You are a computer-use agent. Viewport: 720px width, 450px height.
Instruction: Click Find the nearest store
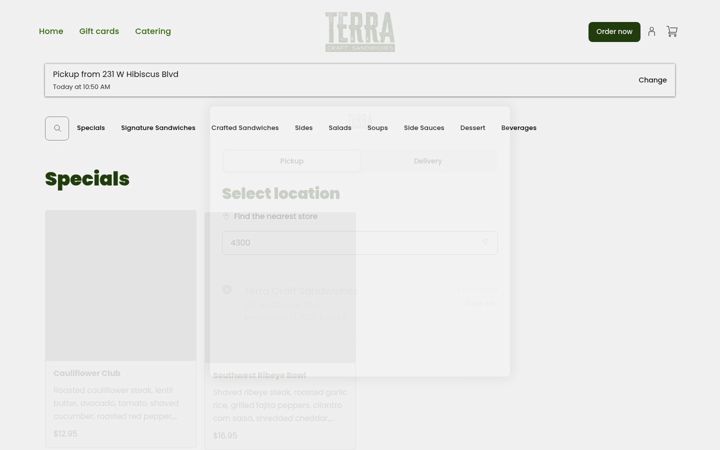pyautogui.click(x=276, y=216)
